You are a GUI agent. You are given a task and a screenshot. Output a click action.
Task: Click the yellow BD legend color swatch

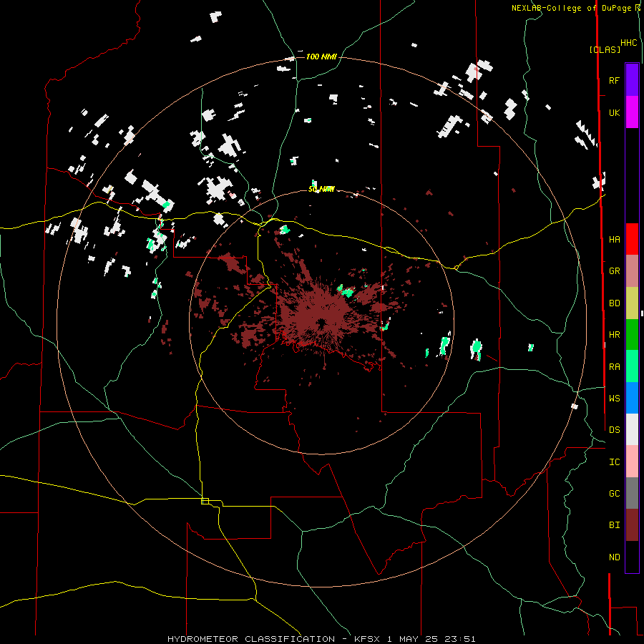click(x=632, y=303)
